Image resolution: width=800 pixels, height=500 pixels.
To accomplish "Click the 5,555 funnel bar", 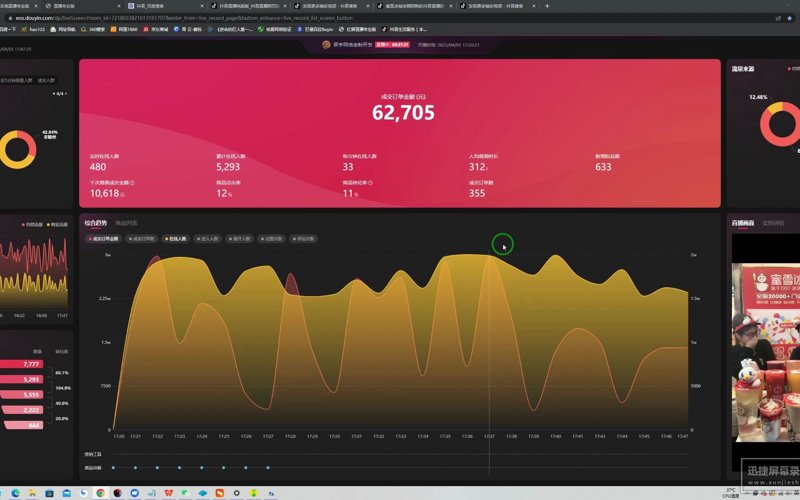I will pos(21,394).
